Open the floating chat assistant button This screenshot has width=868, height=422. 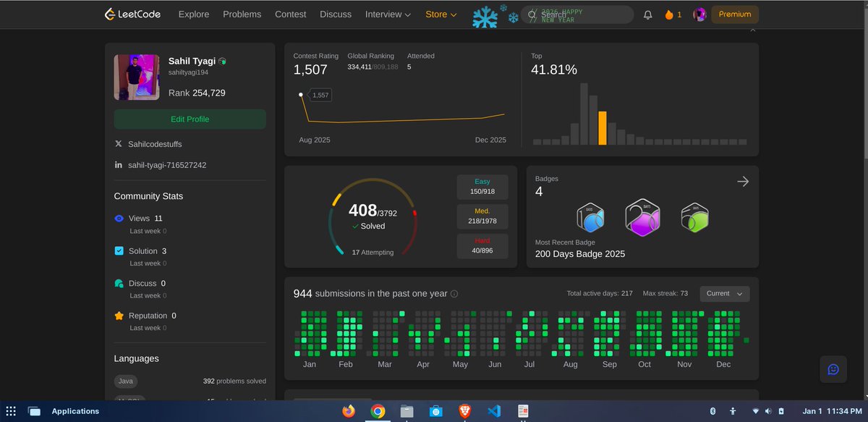(833, 369)
